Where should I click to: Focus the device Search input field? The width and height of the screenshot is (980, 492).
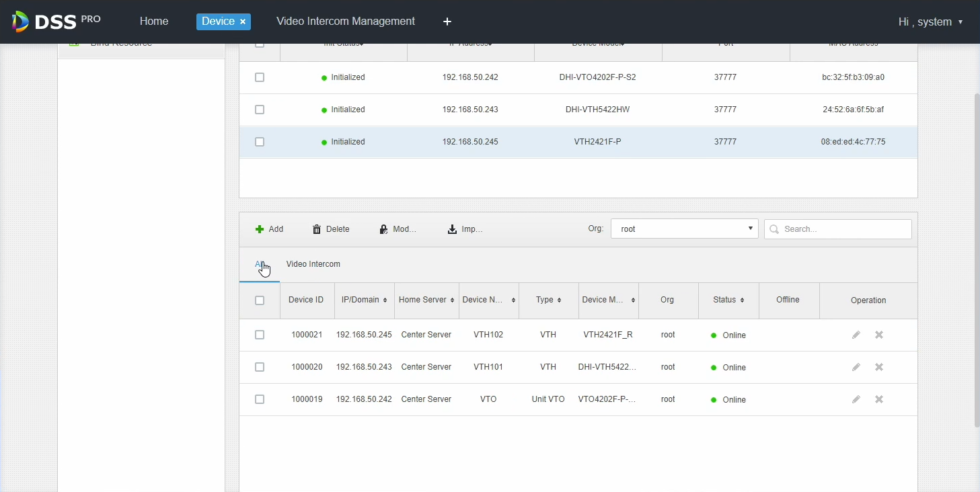pos(844,229)
